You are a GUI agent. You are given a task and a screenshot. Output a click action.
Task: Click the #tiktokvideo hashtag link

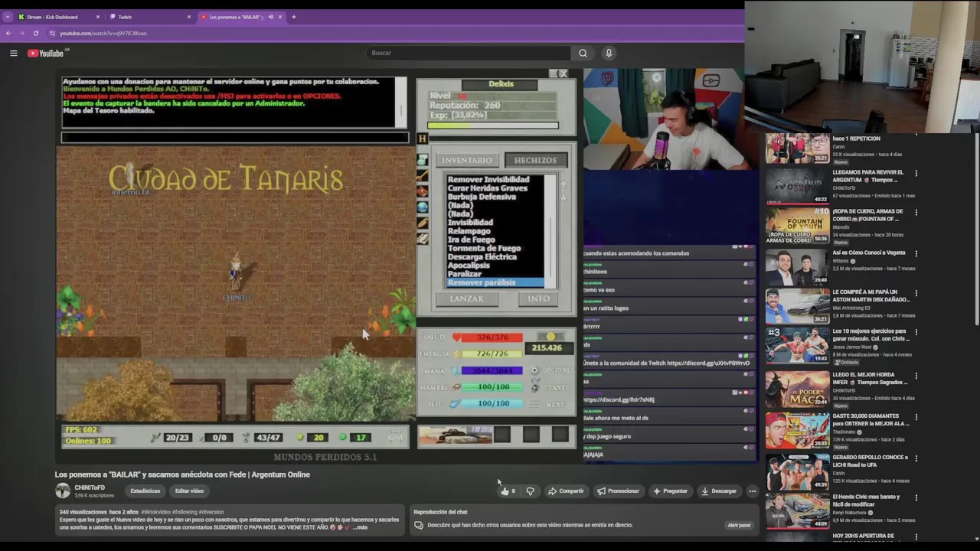pos(155,512)
